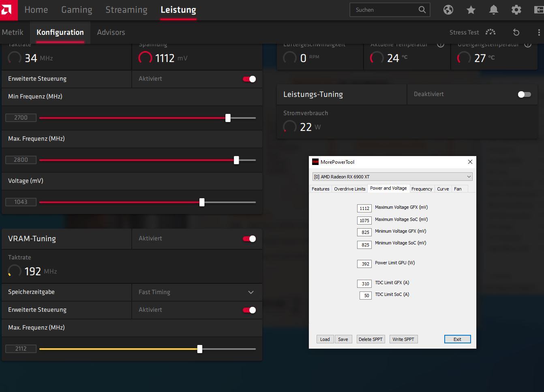Click Save button in MorePowerTool
544x392 pixels.
[x=343, y=339]
